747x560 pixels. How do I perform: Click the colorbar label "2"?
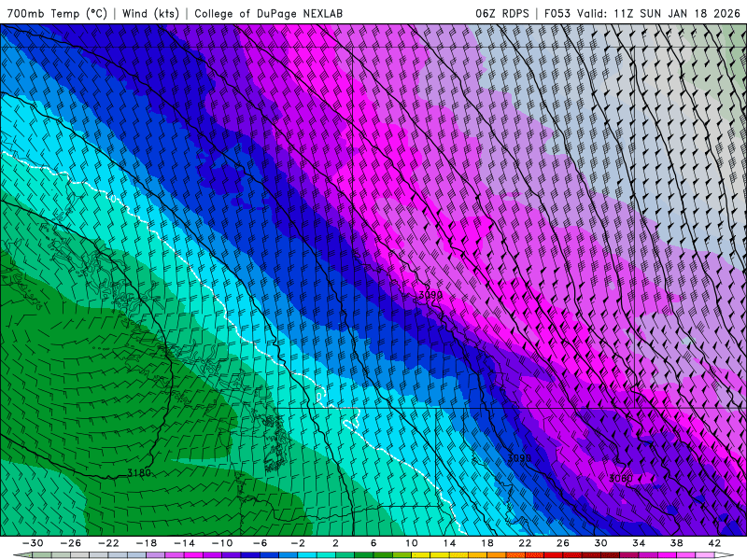point(335,543)
